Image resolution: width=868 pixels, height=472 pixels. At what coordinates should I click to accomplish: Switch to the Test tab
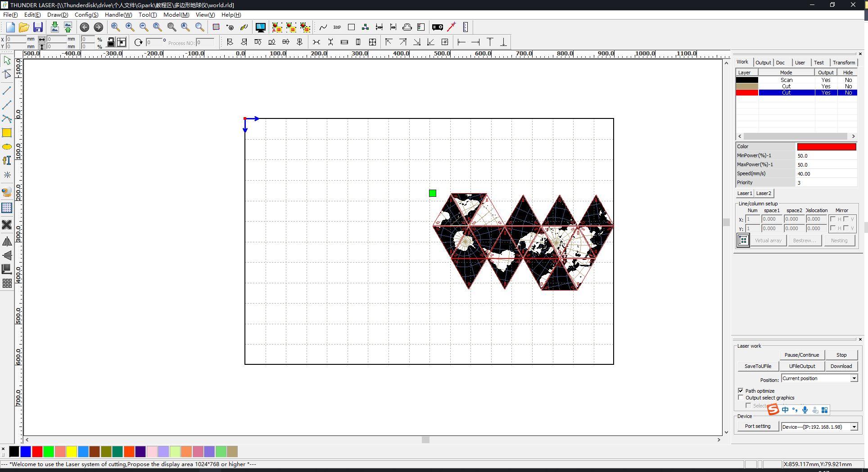click(x=819, y=63)
